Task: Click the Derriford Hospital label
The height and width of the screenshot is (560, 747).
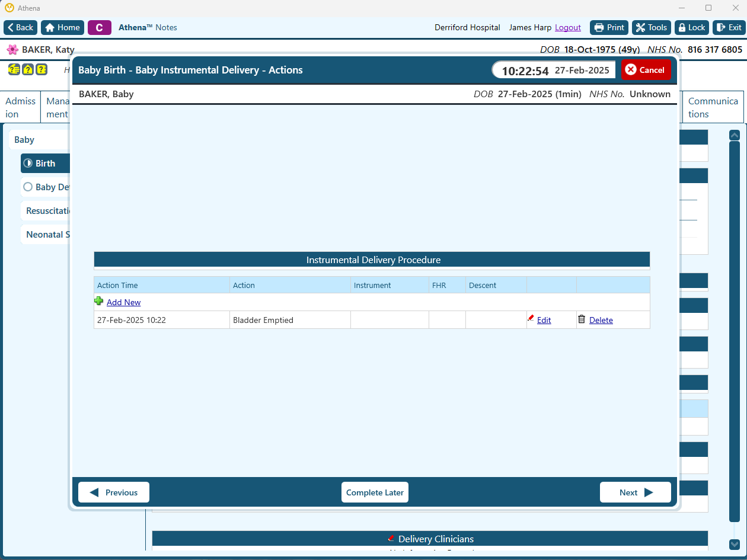Action: click(x=467, y=27)
